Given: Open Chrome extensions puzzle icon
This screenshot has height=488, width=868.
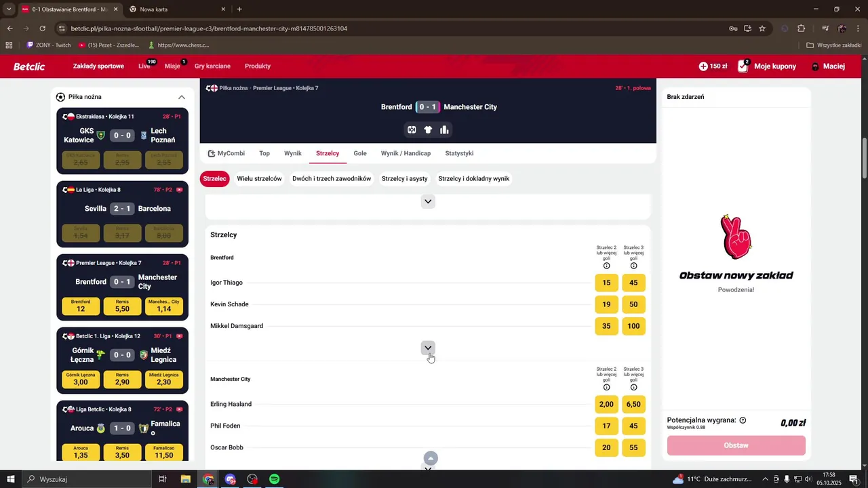Looking at the screenshot, I should [802, 28].
